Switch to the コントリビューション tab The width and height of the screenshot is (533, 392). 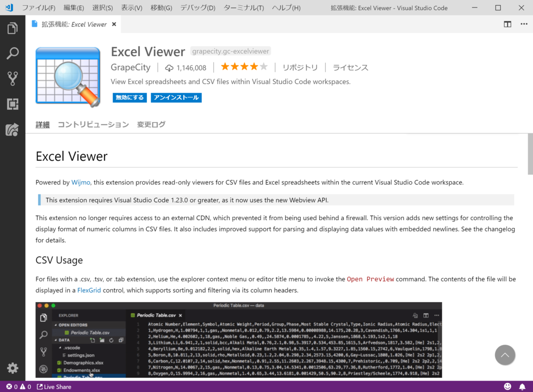93,125
